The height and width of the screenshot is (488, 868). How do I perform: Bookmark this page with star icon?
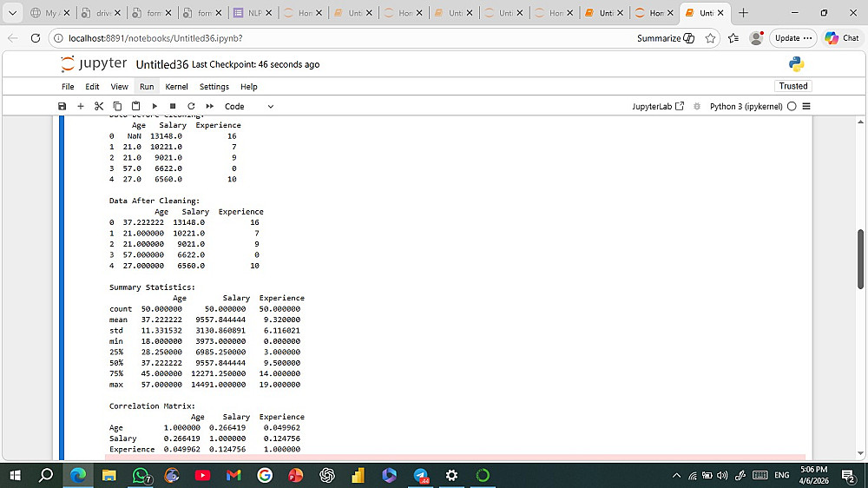[x=710, y=38]
